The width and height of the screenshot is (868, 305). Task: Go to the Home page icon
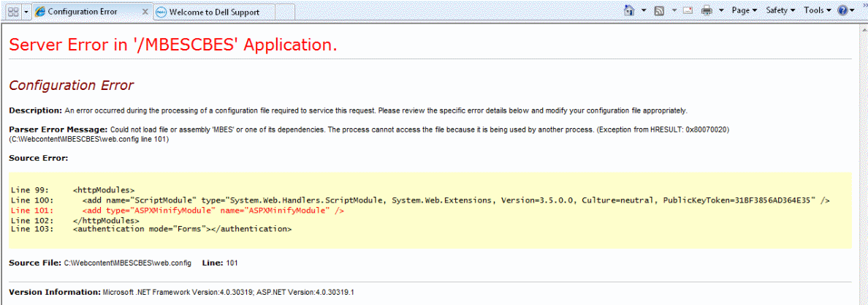(629, 10)
